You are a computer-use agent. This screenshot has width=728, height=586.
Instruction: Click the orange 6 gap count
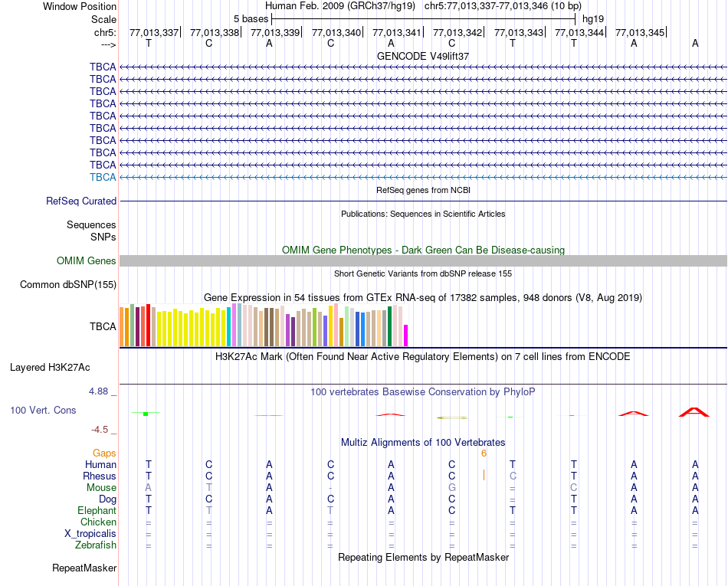pos(484,453)
